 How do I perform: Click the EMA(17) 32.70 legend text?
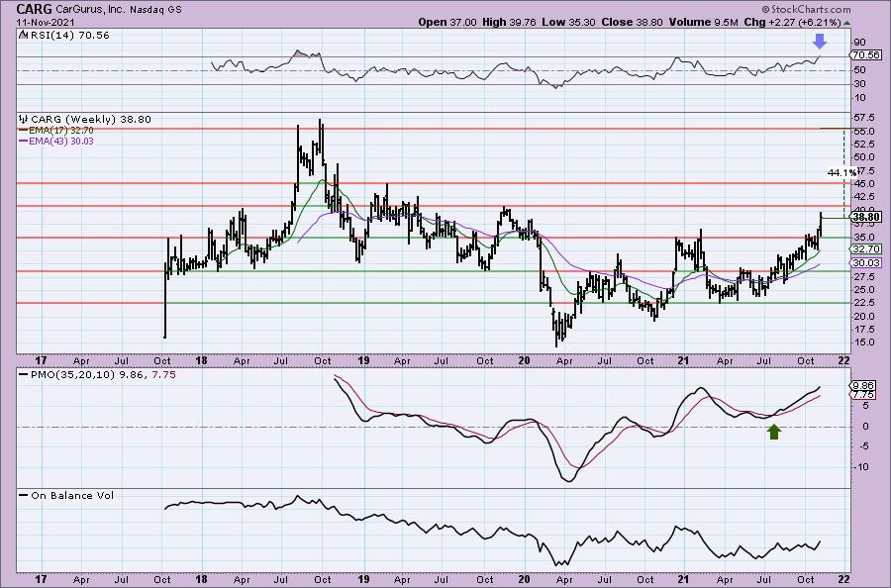(60, 130)
